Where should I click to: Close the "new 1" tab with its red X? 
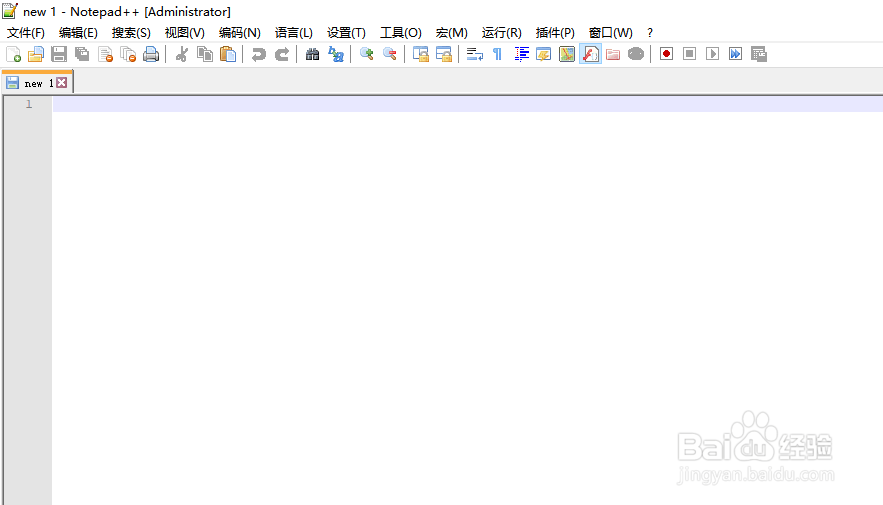point(62,83)
